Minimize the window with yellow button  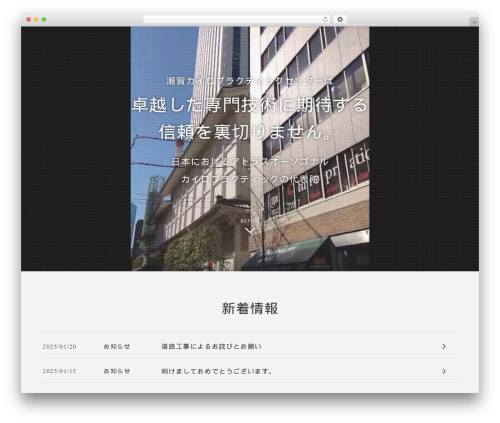click(x=36, y=19)
